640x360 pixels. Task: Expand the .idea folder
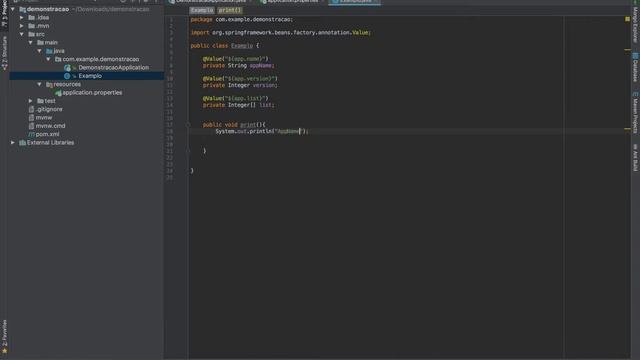(22, 18)
